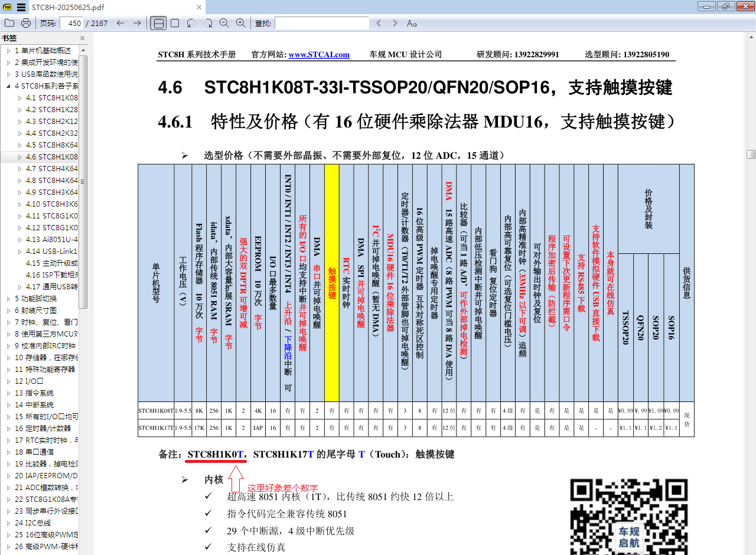Open bookmark 4.16 ISP下载相关
This screenshot has width=756, height=555.
pyautogui.click(x=52, y=275)
